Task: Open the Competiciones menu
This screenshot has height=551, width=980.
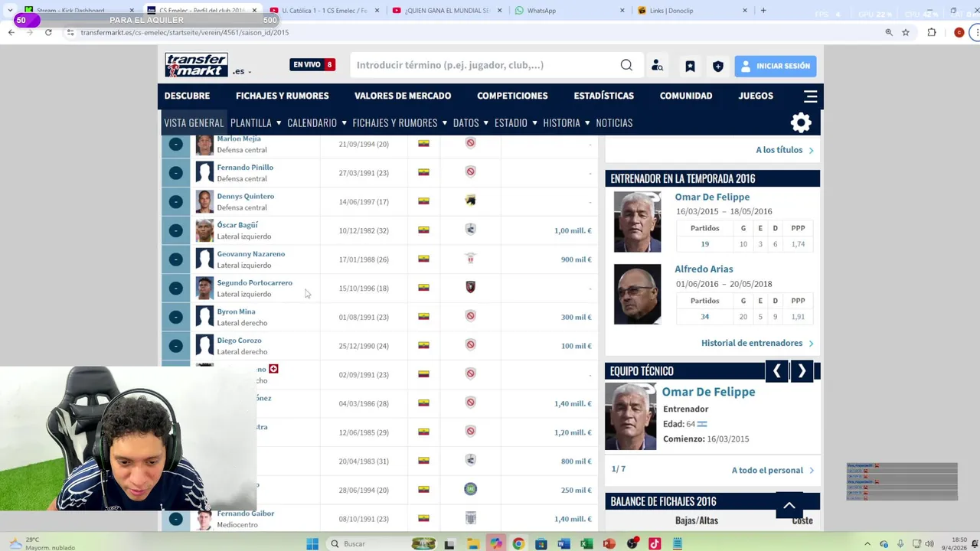Action: [x=512, y=96]
